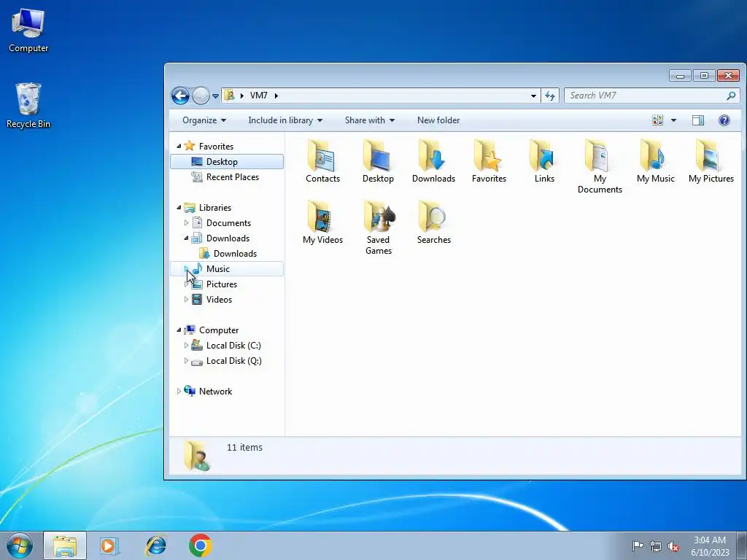Change view using the view icon button
747x560 pixels.
click(x=657, y=120)
